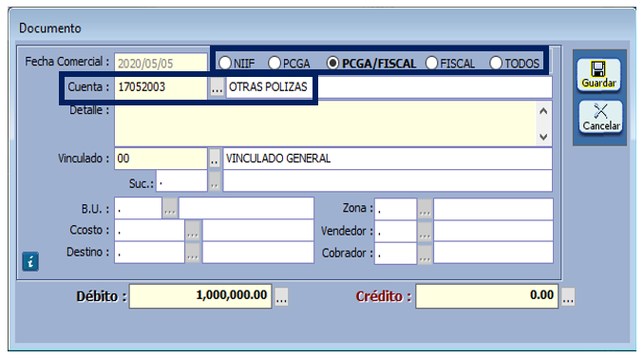Click the Suc. description field
The height and width of the screenshot is (358, 644).
[x=388, y=181]
